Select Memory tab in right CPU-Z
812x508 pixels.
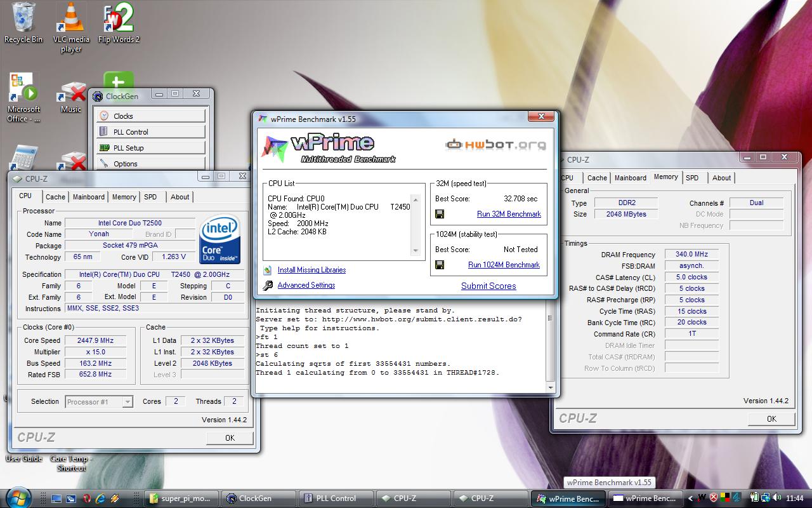point(665,177)
